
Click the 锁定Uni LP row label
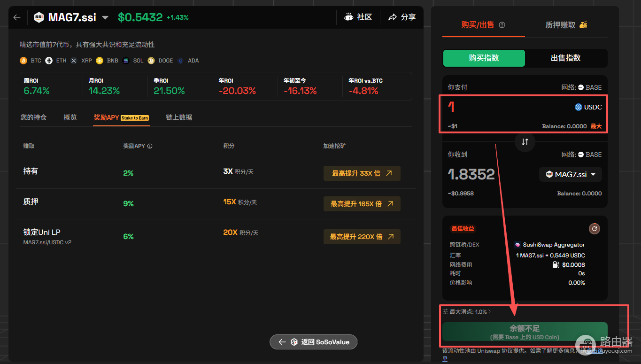point(42,232)
